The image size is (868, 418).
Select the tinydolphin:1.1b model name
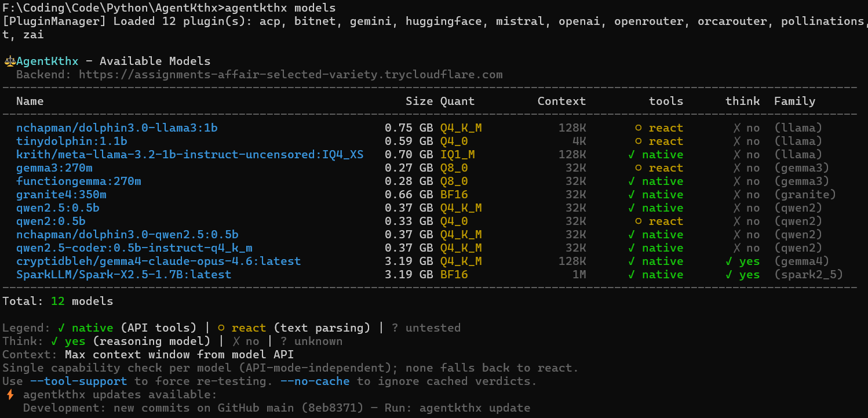(72, 141)
